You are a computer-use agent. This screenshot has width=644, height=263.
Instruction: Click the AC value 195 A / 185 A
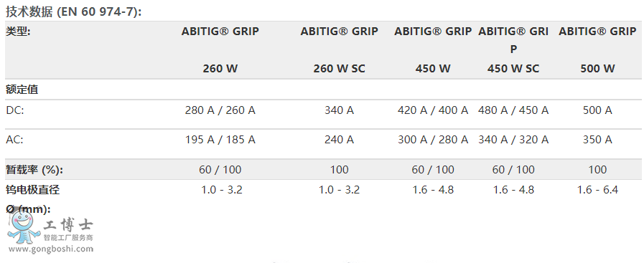tap(220, 140)
